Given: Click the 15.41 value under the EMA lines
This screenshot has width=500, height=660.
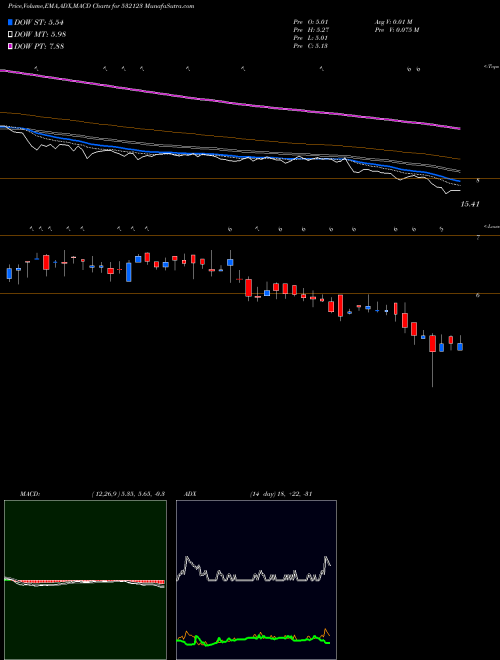Looking at the screenshot, I should tap(470, 204).
